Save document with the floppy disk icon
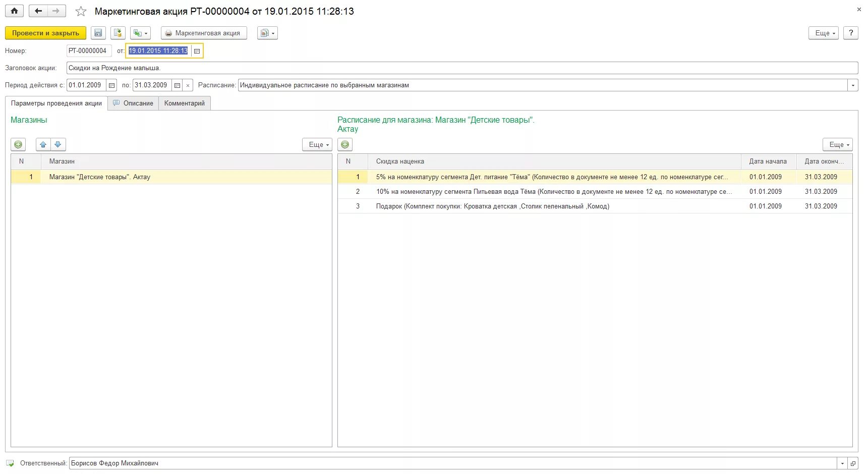This screenshot has width=868, height=474. (98, 33)
